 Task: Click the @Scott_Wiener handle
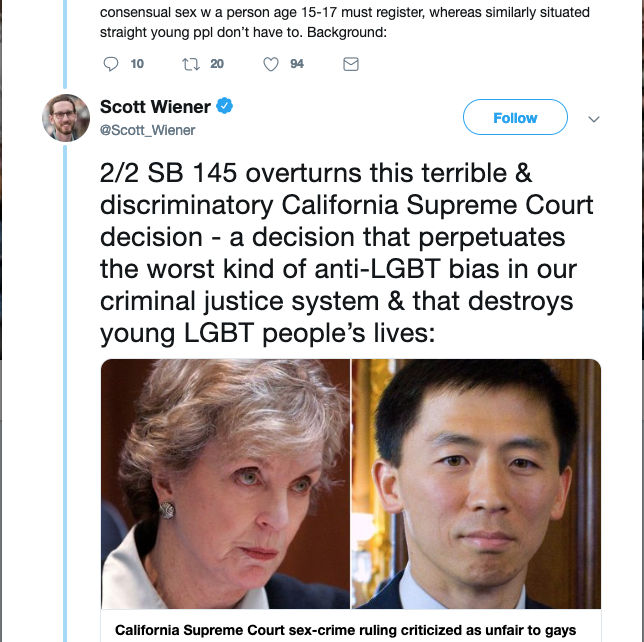click(147, 130)
